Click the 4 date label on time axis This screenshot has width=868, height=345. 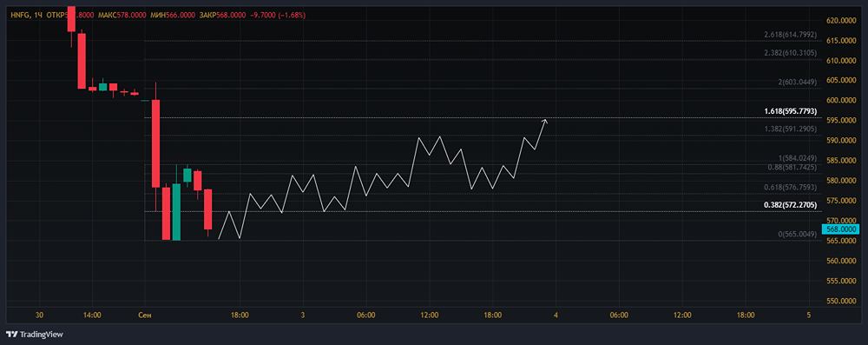coord(556,315)
